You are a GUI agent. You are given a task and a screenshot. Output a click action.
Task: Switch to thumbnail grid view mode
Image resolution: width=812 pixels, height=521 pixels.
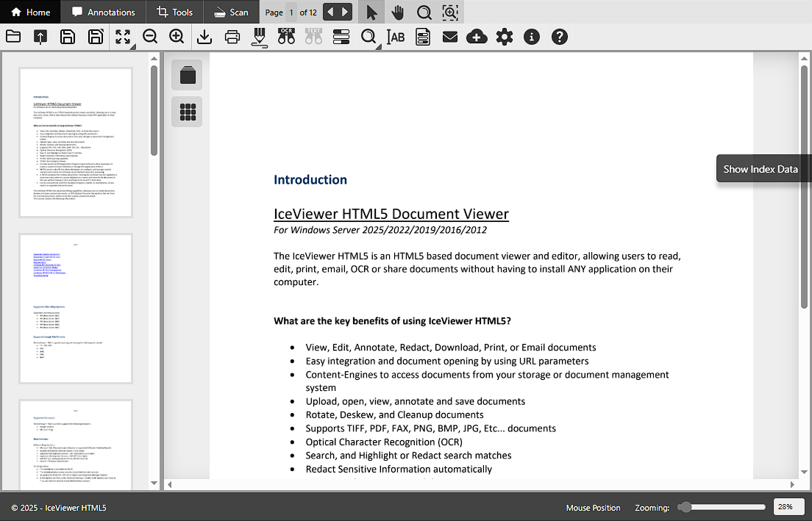187,111
